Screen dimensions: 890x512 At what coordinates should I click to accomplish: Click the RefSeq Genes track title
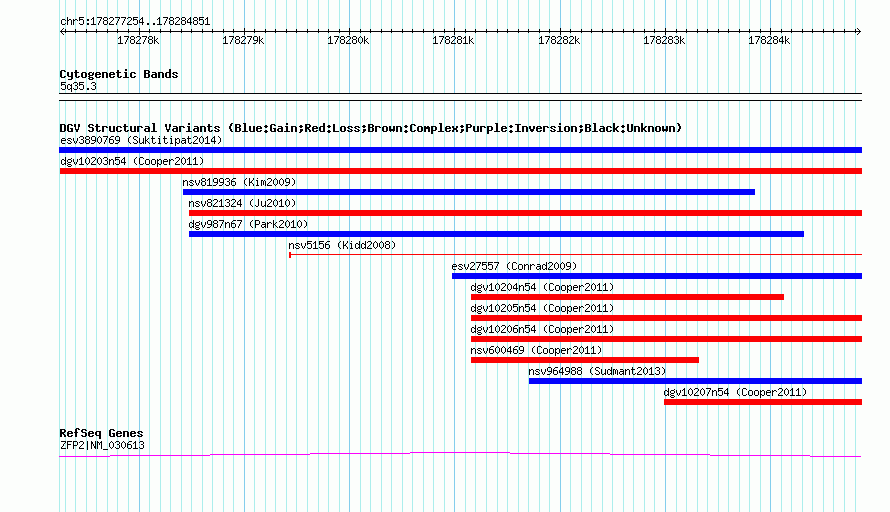tap(101, 433)
